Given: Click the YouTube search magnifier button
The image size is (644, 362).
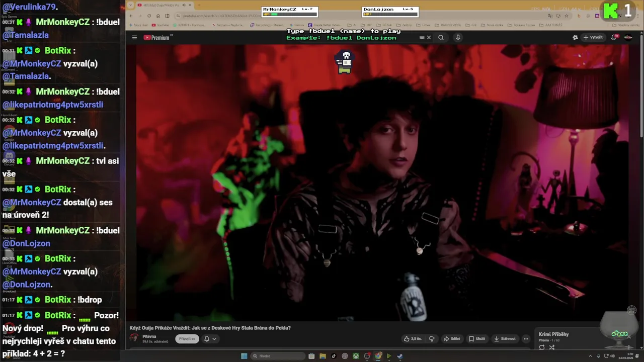Looking at the screenshot, I should pos(441,38).
